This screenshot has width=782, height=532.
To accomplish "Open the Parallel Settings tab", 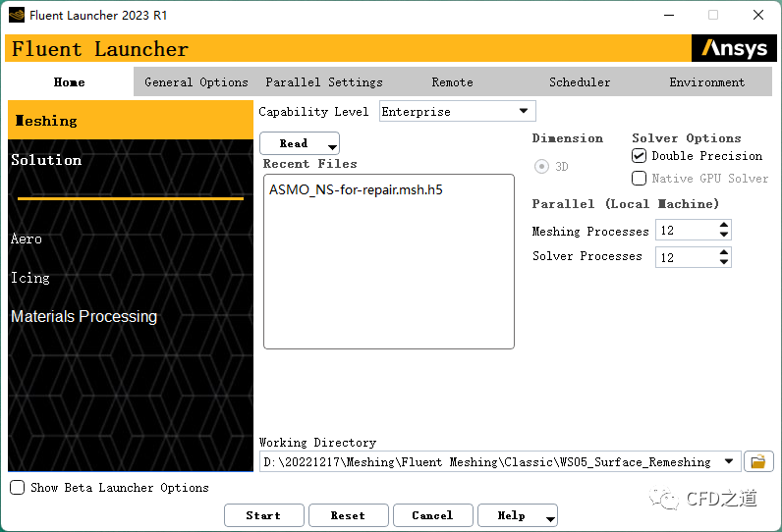I will 324,82.
